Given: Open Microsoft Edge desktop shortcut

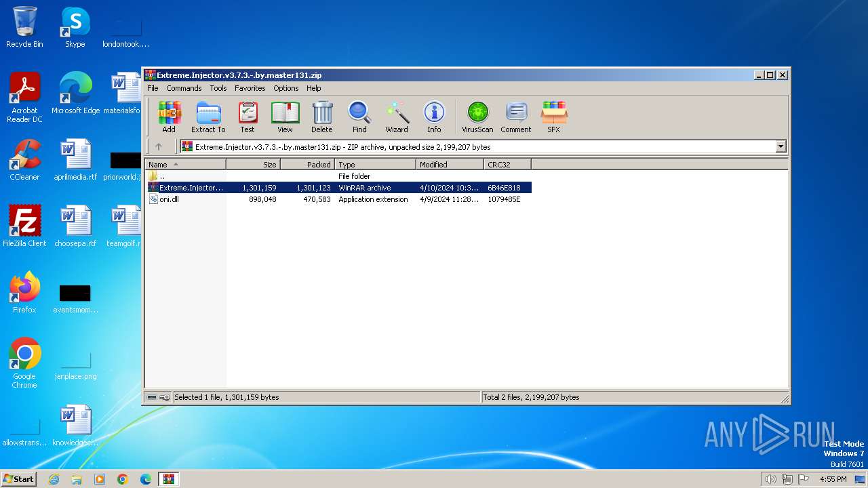Looking at the screenshot, I should (75, 94).
